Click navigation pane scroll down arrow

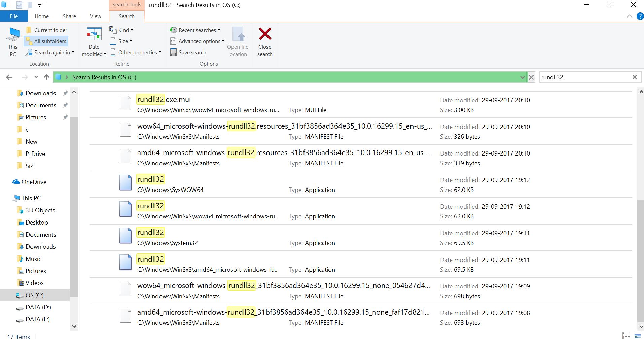point(74,326)
